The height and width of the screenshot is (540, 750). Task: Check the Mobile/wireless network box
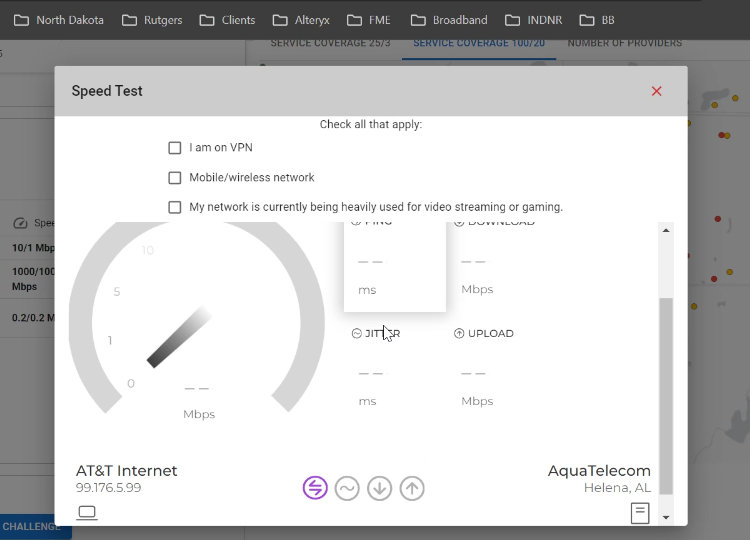tap(175, 178)
